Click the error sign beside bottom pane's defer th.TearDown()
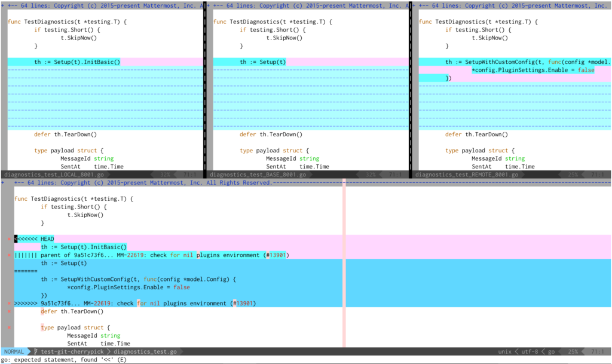Screen dimensions: 612x364 [x=9, y=311]
